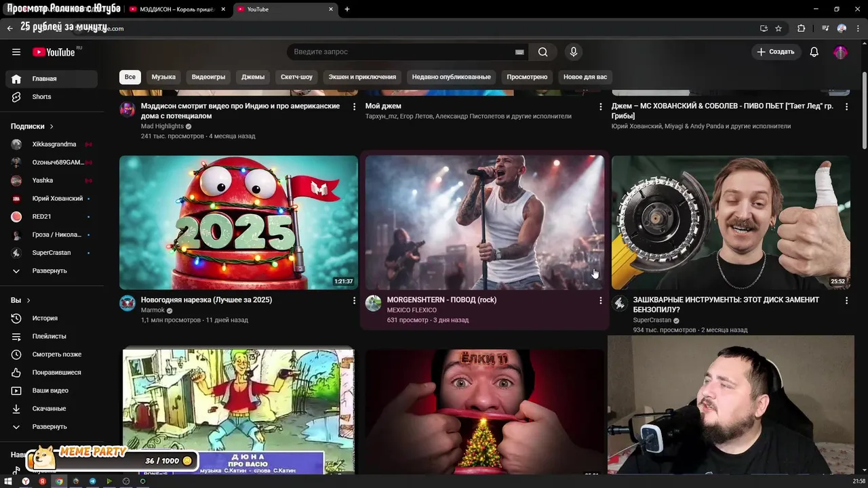Open Shorts in the sidebar
Viewport: 868px width, 488px height.
52,97
